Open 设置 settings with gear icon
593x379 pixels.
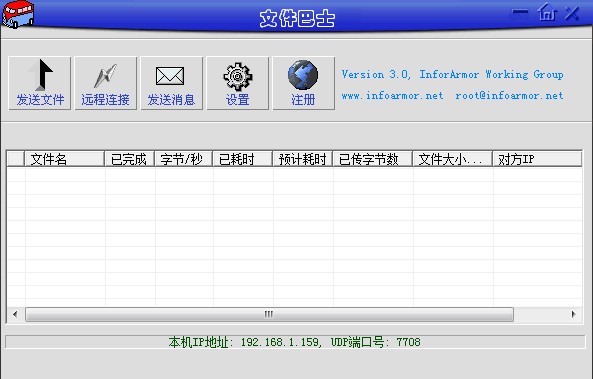tap(238, 83)
